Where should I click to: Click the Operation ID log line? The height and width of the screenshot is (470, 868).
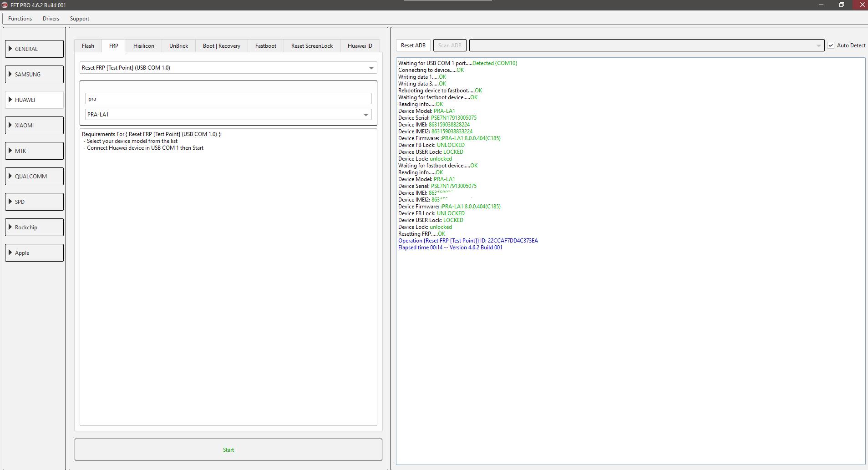[x=468, y=241]
